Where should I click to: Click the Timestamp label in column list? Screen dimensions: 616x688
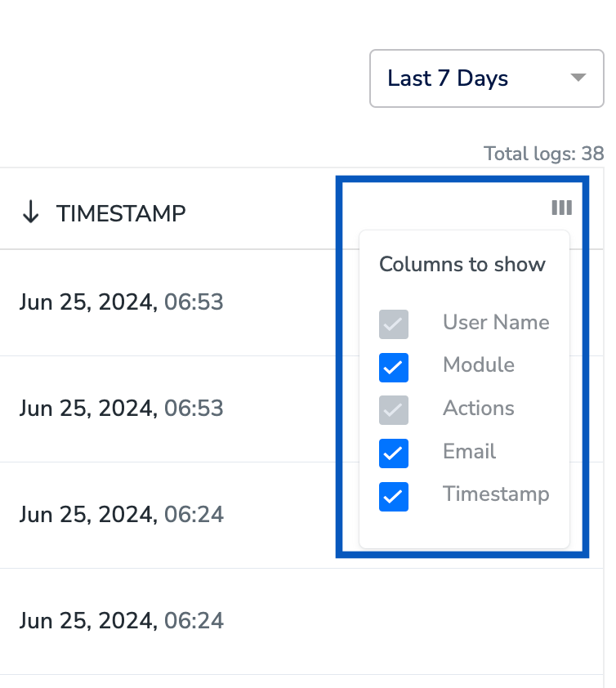pyautogui.click(x=496, y=494)
